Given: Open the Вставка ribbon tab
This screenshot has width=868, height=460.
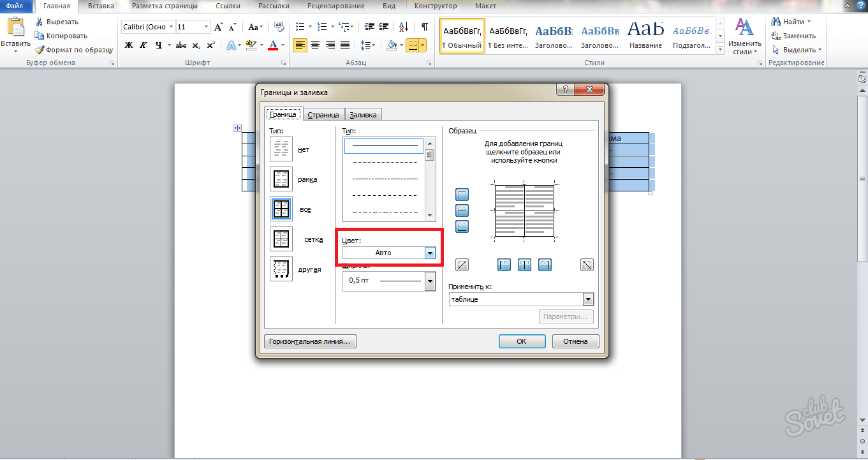Looking at the screenshot, I should pos(102,6).
